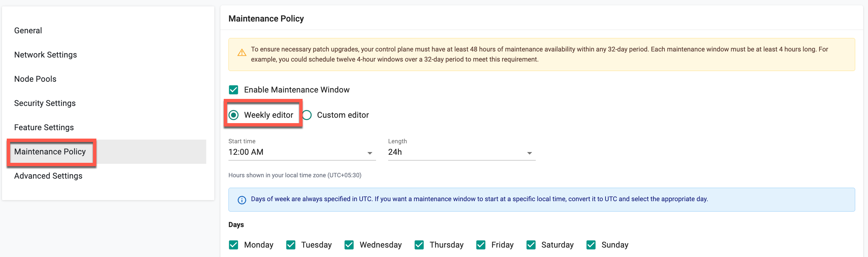
Task: Click the yellow warning triangle icon
Action: [x=242, y=53]
